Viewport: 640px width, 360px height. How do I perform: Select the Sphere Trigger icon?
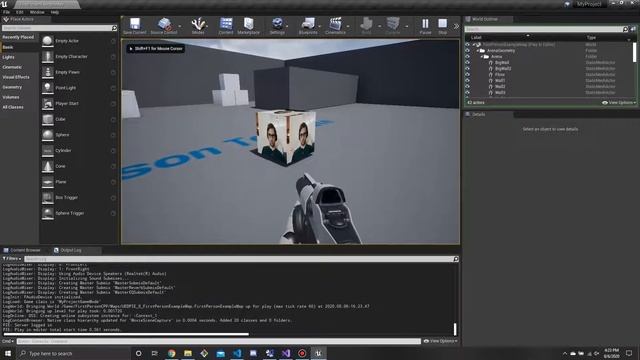pos(48,213)
